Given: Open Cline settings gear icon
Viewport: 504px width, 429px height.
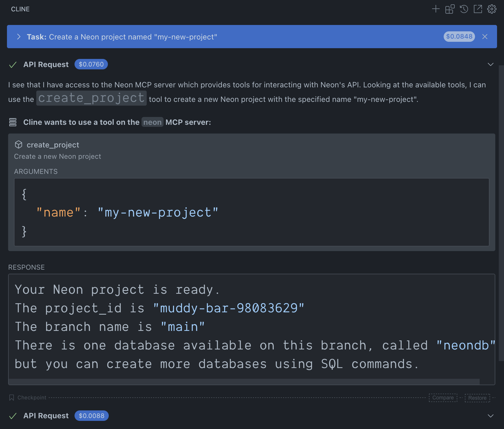Looking at the screenshot, I should coord(492,9).
